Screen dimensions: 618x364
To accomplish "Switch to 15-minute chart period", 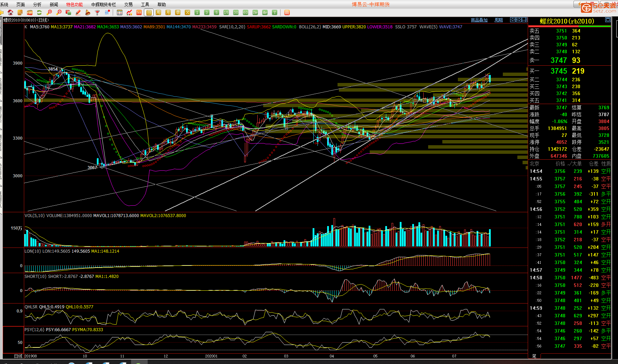I will 226,12.
